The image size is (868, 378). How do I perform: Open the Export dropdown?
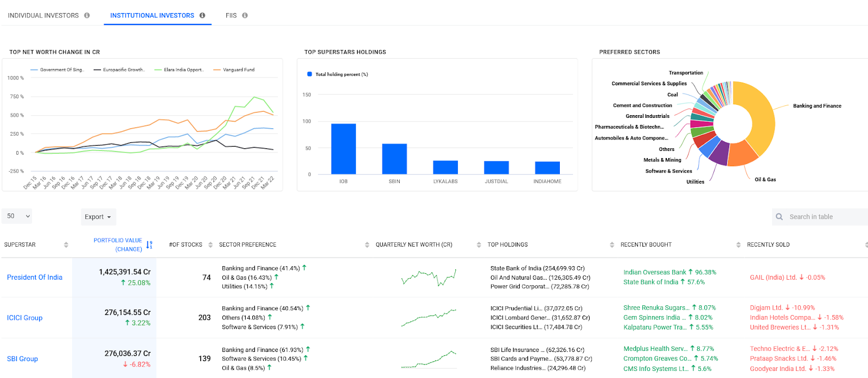[98, 217]
